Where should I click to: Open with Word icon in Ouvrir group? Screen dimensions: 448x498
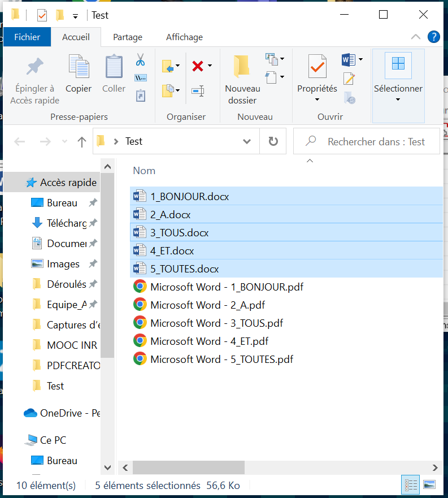click(349, 60)
